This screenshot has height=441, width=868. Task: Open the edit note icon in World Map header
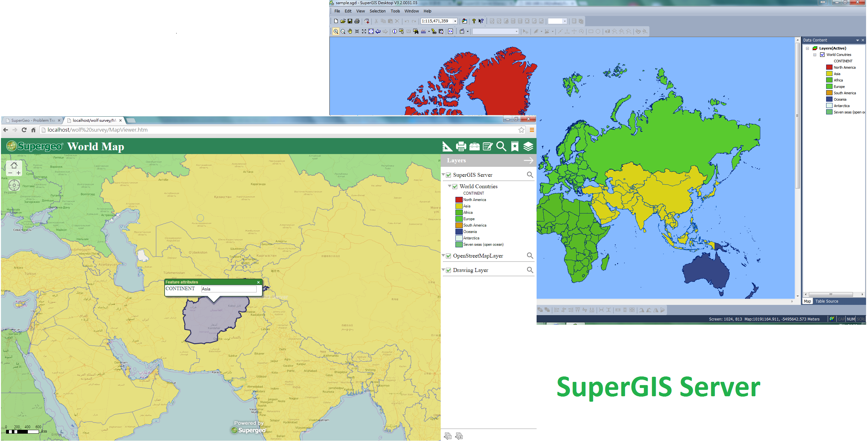(x=488, y=147)
